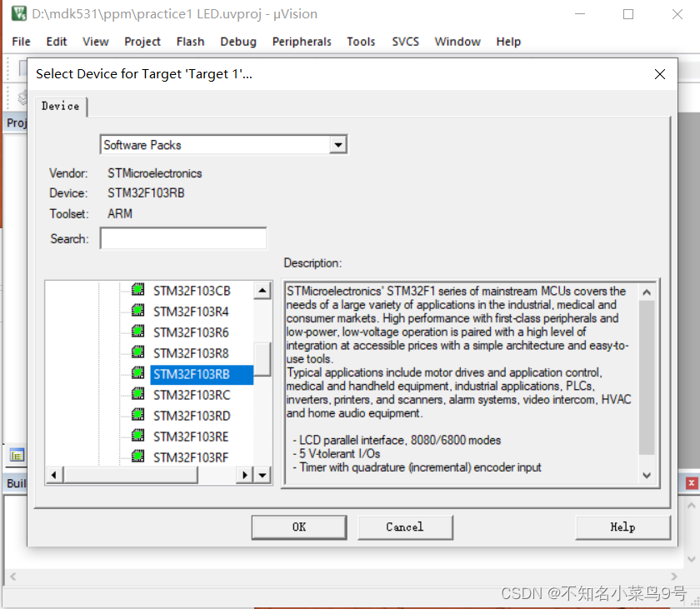Open the Tools menu
700x609 pixels.
[x=361, y=42]
